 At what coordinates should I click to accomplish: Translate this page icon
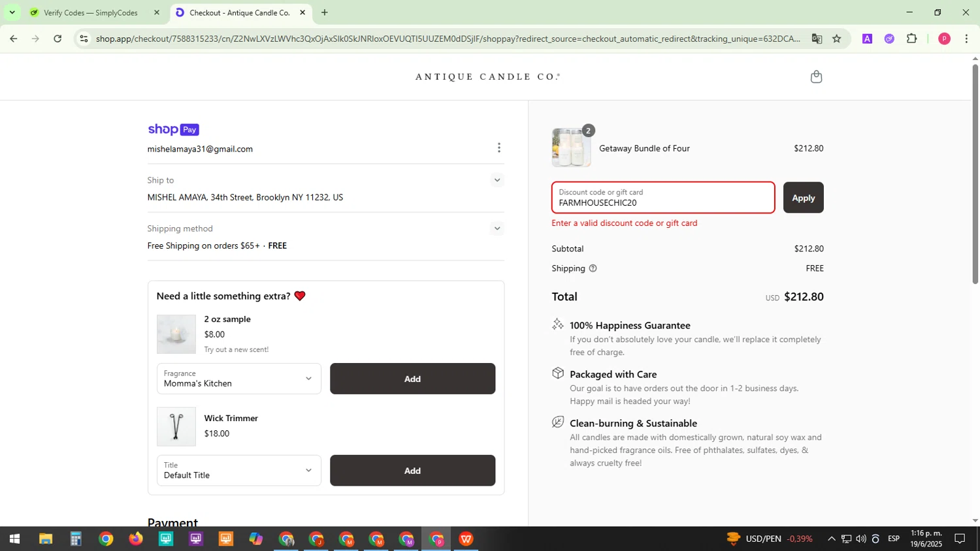click(x=817, y=39)
